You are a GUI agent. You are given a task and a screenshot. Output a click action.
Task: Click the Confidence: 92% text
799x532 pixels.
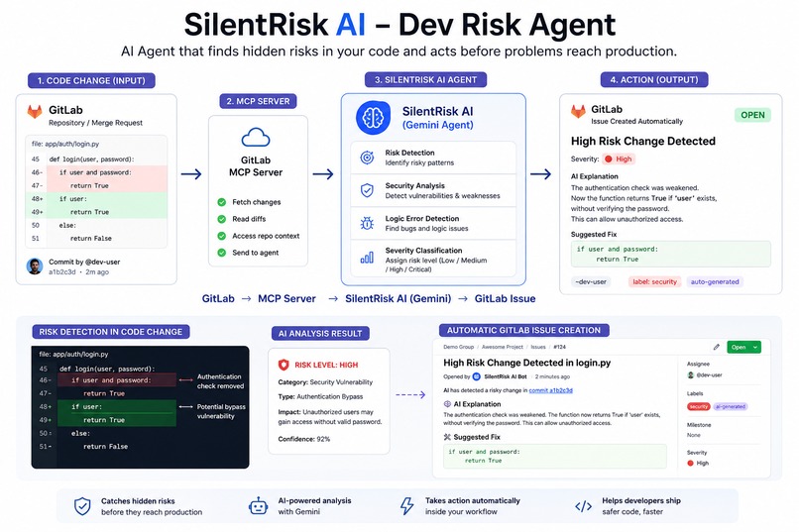pos(303,439)
